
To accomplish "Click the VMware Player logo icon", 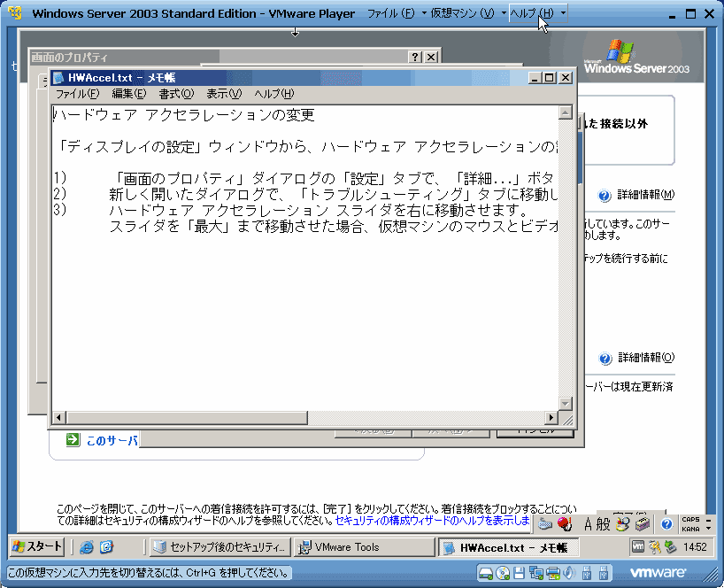I will coord(15,13).
